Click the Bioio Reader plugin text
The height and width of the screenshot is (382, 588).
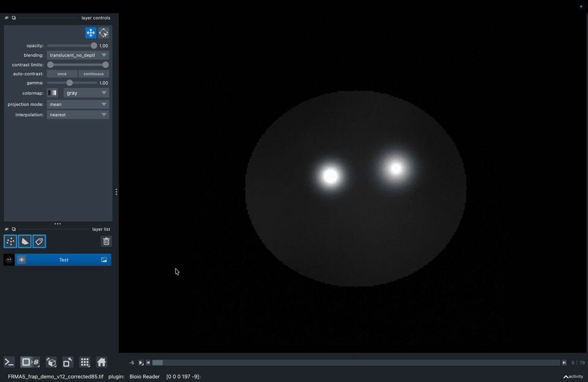[145, 376]
